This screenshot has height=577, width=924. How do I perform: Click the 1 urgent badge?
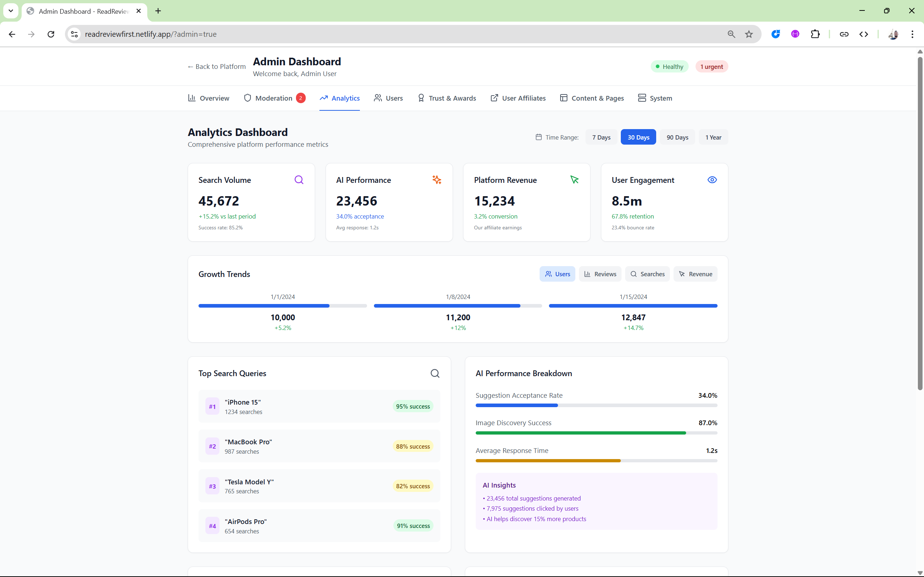(x=711, y=67)
